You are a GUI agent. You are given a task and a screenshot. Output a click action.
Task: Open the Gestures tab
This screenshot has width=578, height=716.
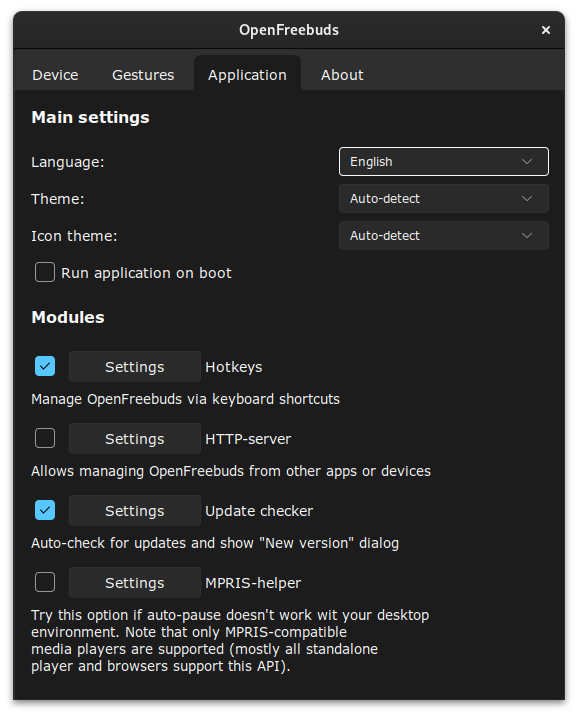(143, 74)
